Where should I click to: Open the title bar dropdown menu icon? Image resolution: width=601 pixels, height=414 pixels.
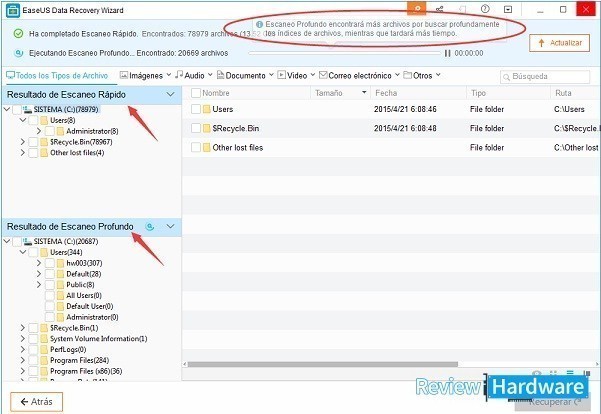tap(508, 9)
